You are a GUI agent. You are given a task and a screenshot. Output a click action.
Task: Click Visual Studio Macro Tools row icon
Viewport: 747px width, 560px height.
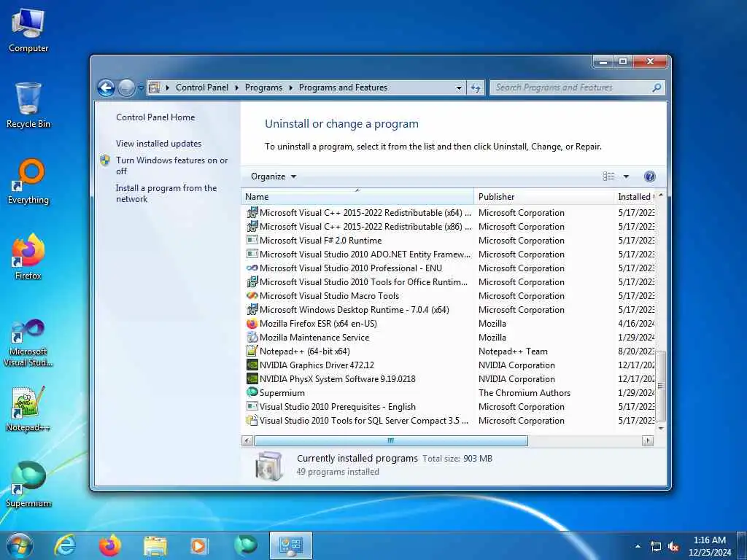252,296
